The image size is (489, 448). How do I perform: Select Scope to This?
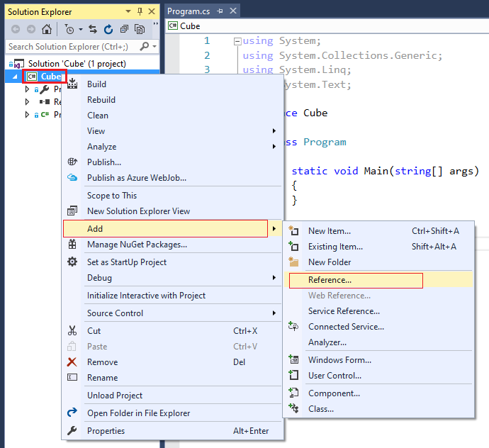tap(173, 196)
